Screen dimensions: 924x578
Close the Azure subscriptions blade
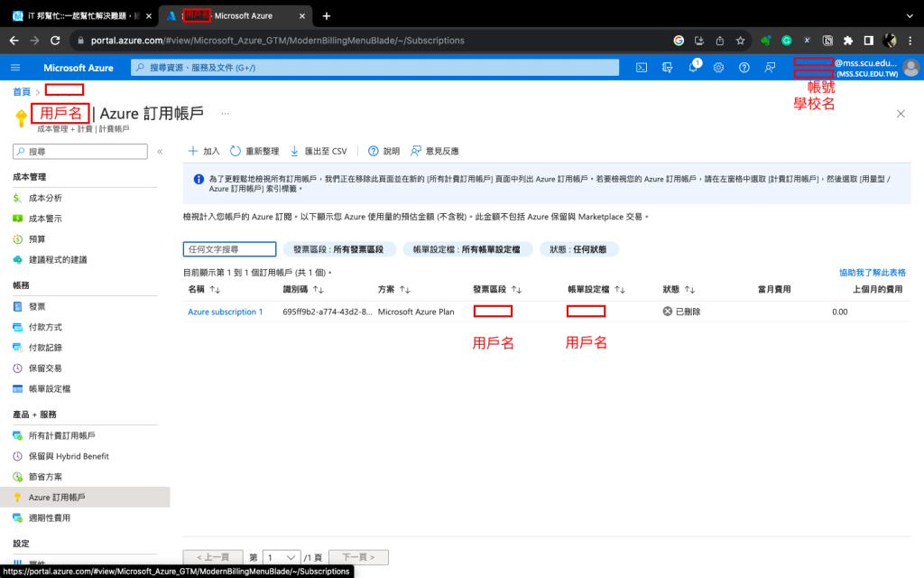click(901, 114)
